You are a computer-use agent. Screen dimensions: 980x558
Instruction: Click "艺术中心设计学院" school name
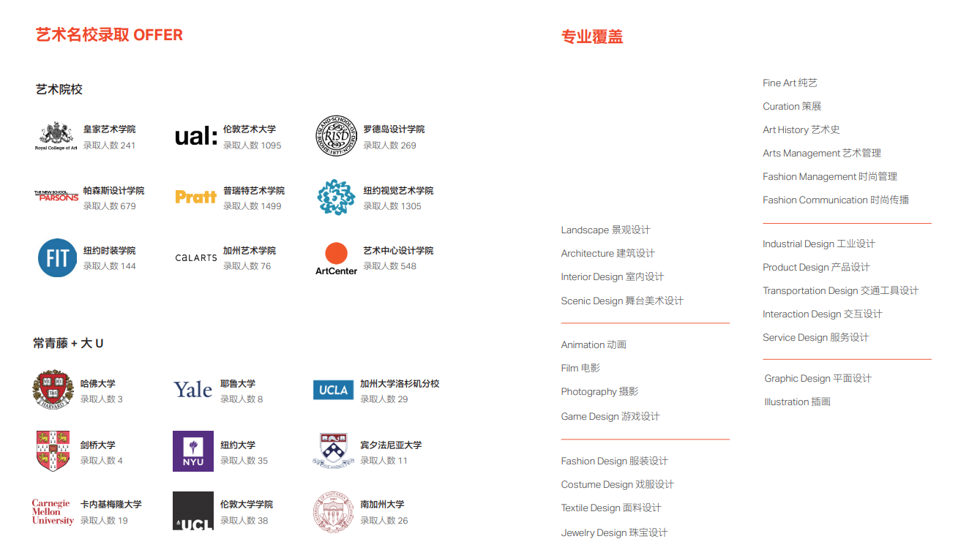click(x=399, y=251)
